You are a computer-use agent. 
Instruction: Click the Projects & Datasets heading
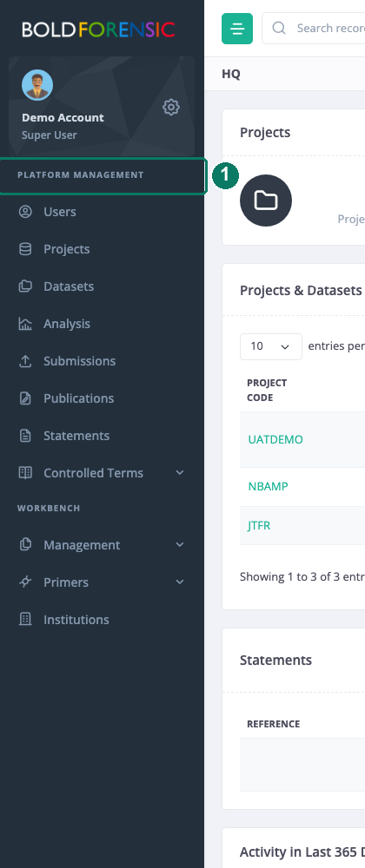click(x=301, y=291)
